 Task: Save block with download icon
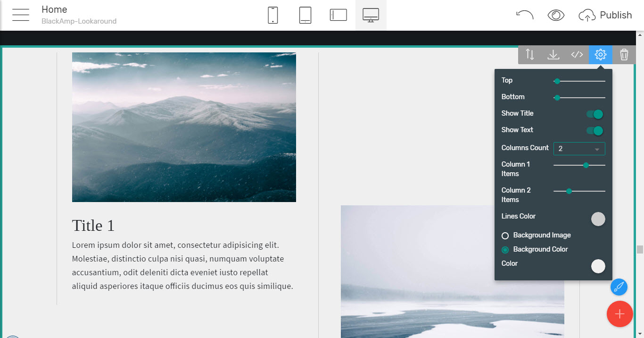click(x=553, y=55)
